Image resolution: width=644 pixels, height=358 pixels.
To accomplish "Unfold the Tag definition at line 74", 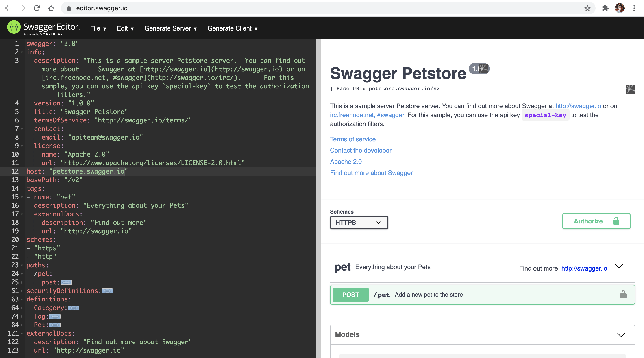I will pos(22,316).
